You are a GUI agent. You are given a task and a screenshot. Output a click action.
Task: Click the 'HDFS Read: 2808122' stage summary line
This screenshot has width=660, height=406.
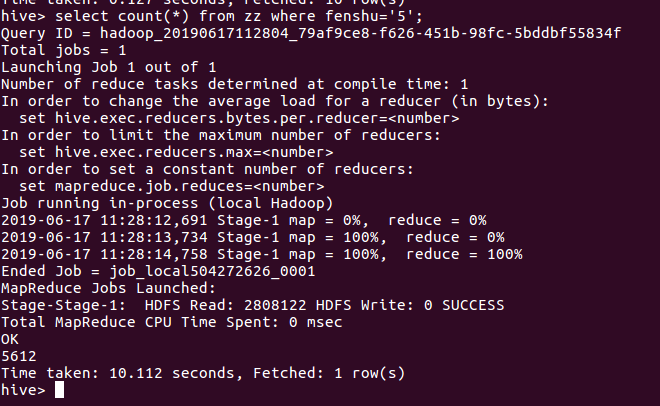[x=252, y=304]
